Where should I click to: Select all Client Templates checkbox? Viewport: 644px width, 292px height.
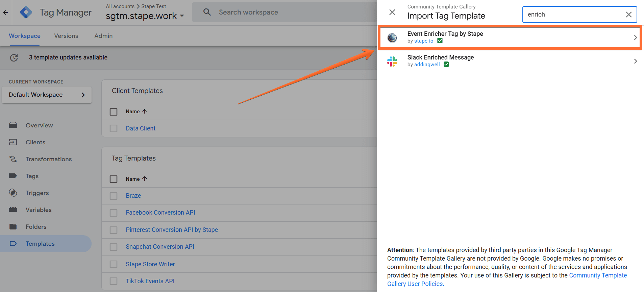(114, 112)
